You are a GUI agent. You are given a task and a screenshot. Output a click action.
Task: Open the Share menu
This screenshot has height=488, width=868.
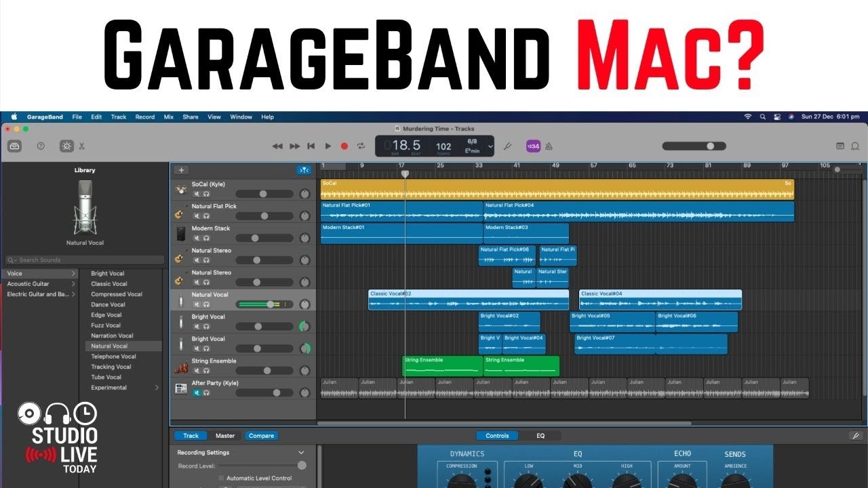tap(191, 117)
